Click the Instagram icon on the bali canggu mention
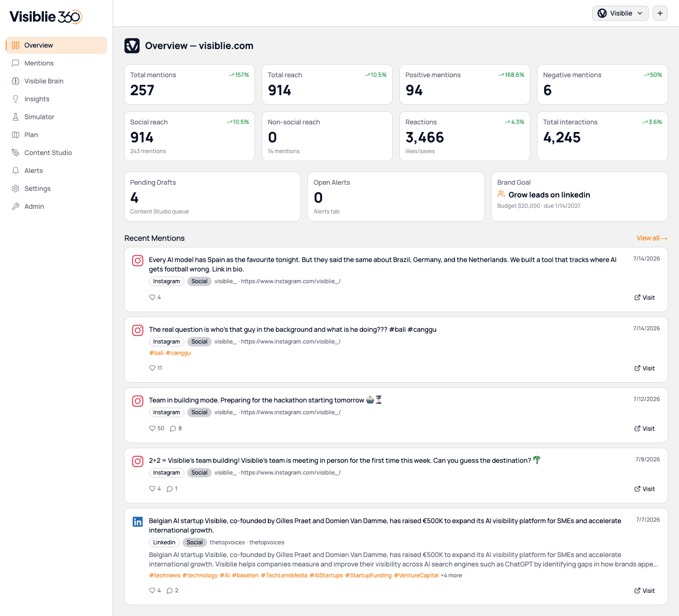Screen dimensions: 679x616 tap(138, 330)
